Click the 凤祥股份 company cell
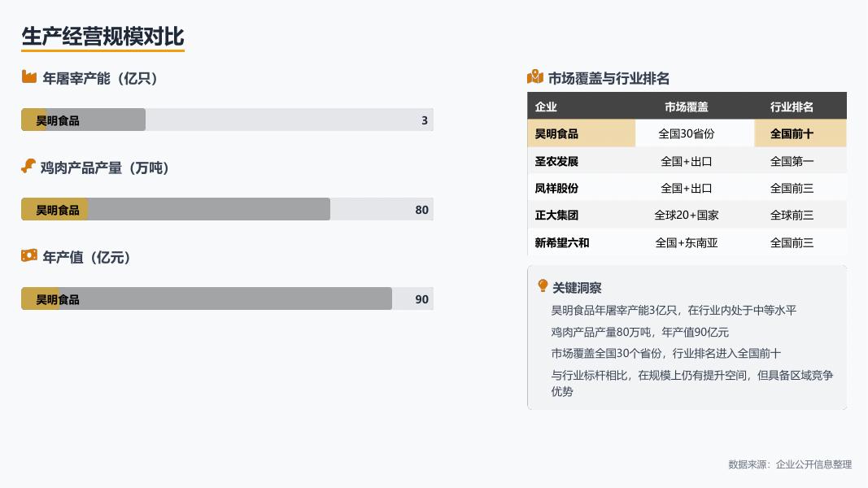Viewport: 868px width, 488px height. pyautogui.click(x=556, y=188)
